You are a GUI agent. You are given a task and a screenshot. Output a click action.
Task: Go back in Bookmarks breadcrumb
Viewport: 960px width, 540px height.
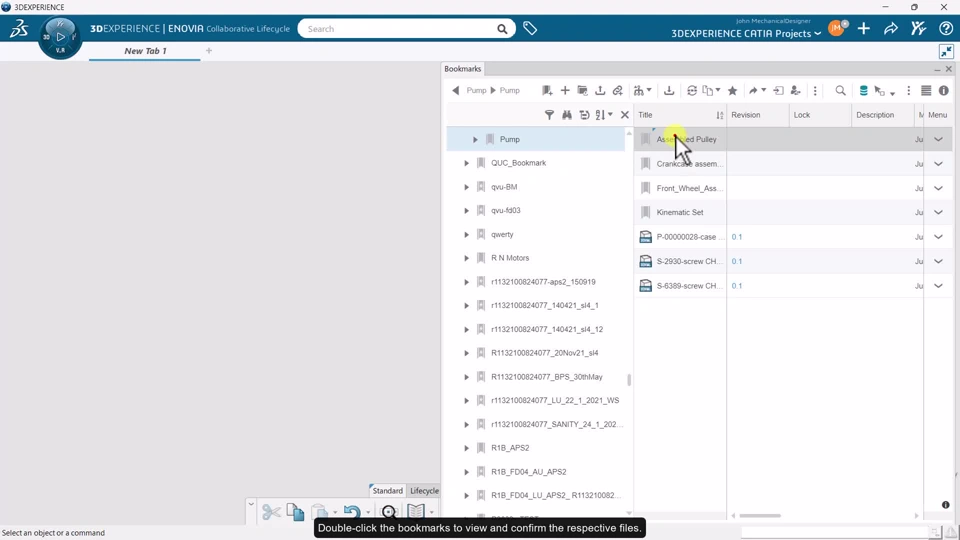[455, 90]
